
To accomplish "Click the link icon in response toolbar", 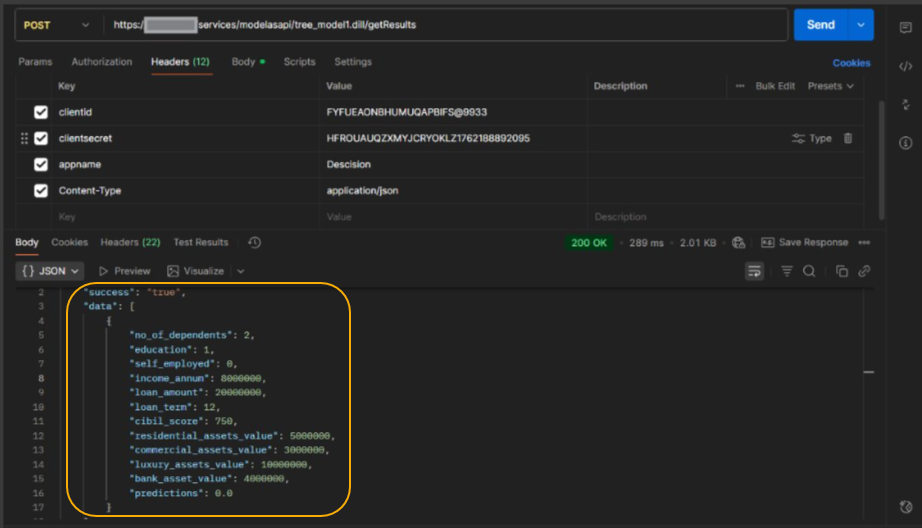I will pyautogui.click(x=864, y=271).
